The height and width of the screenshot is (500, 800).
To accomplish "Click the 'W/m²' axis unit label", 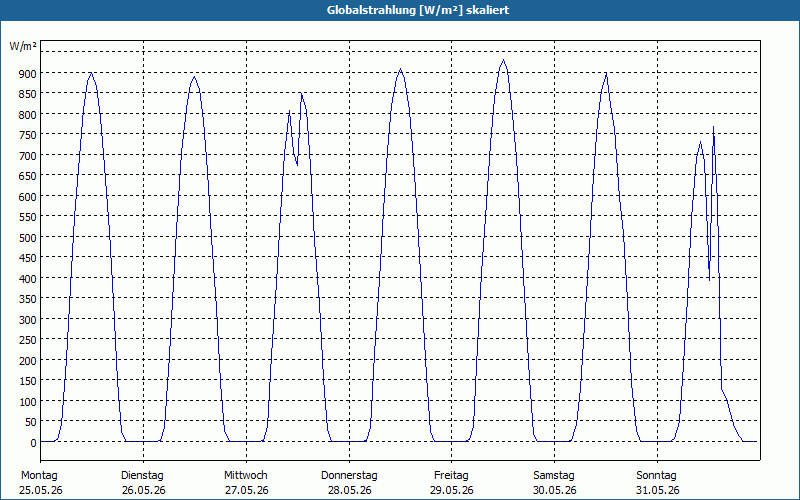I will click(x=23, y=46).
